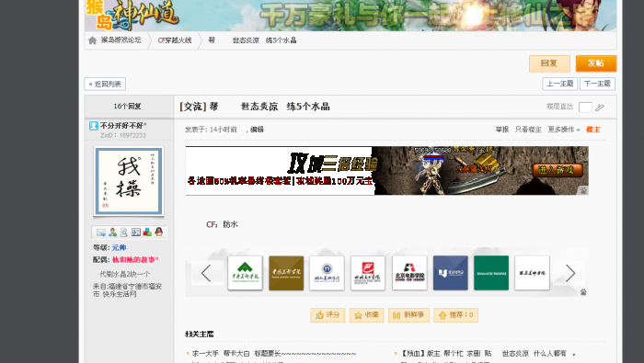Add friend using the person-plus icon
This screenshot has width=644, height=363.
tap(112, 233)
